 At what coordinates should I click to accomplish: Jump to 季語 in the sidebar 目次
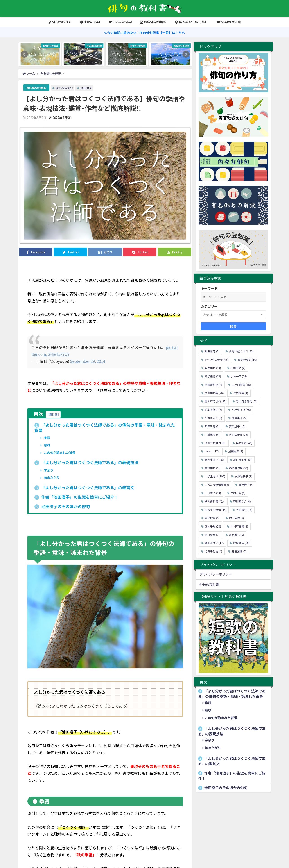pos(208,703)
